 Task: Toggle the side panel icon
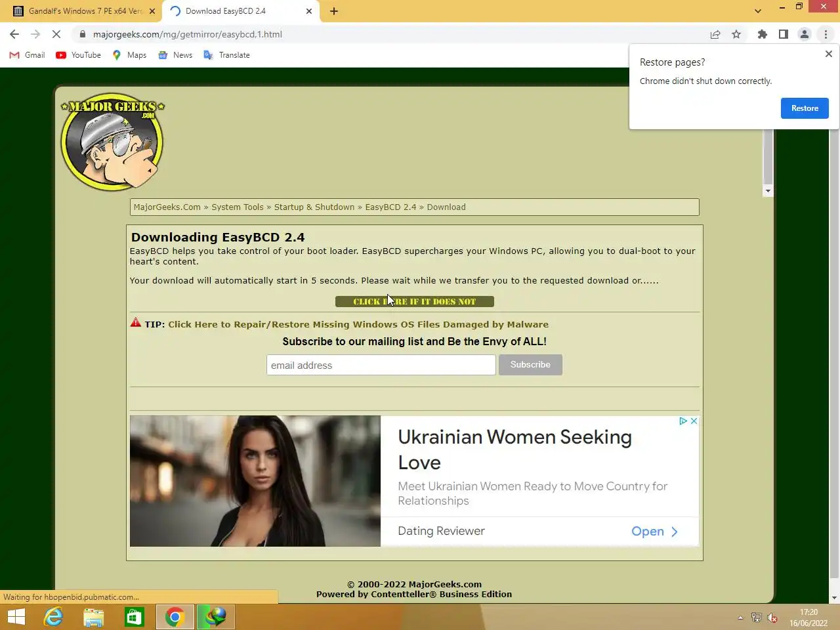tap(783, 34)
